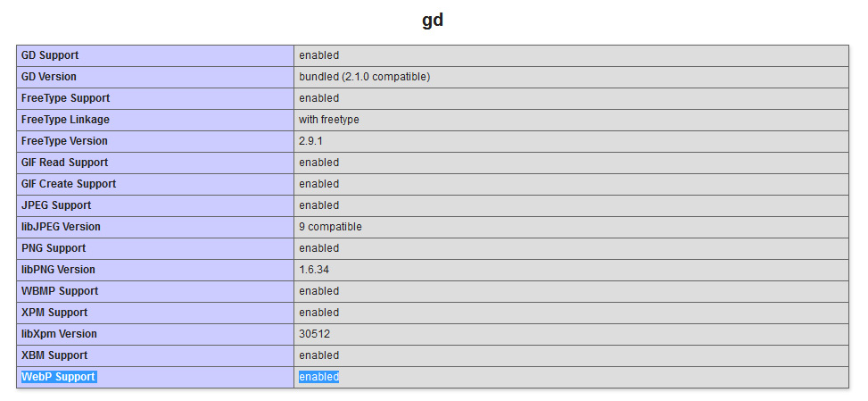Select the GIF Read Support label

(x=64, y=163)
